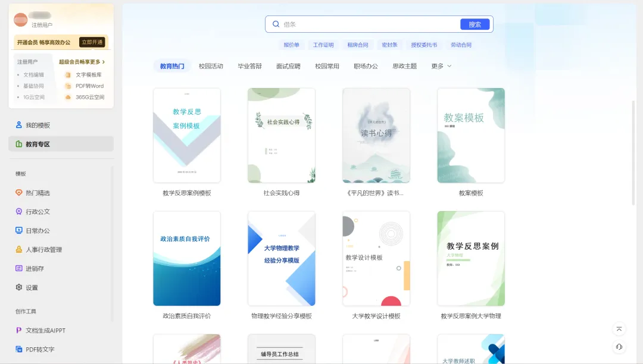Open the 辅导员工作总结 thumbnail
The width and height of the screenshot is (643, 364).
point(281,349)
